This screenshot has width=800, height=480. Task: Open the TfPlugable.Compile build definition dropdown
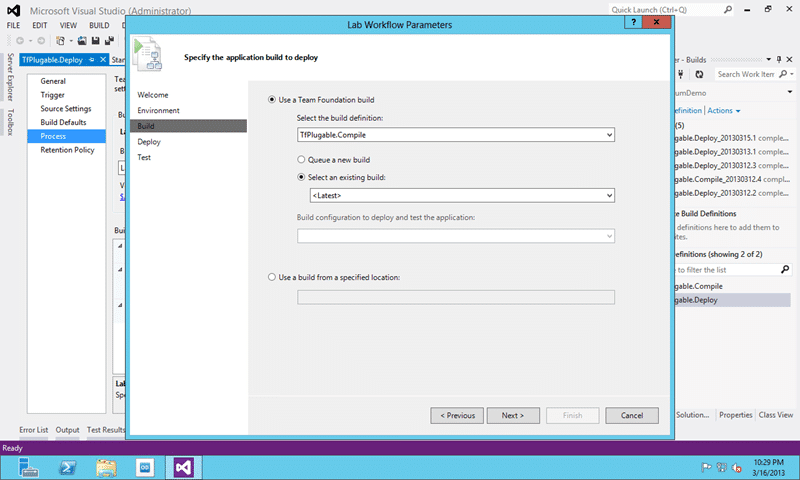point(609,135)
